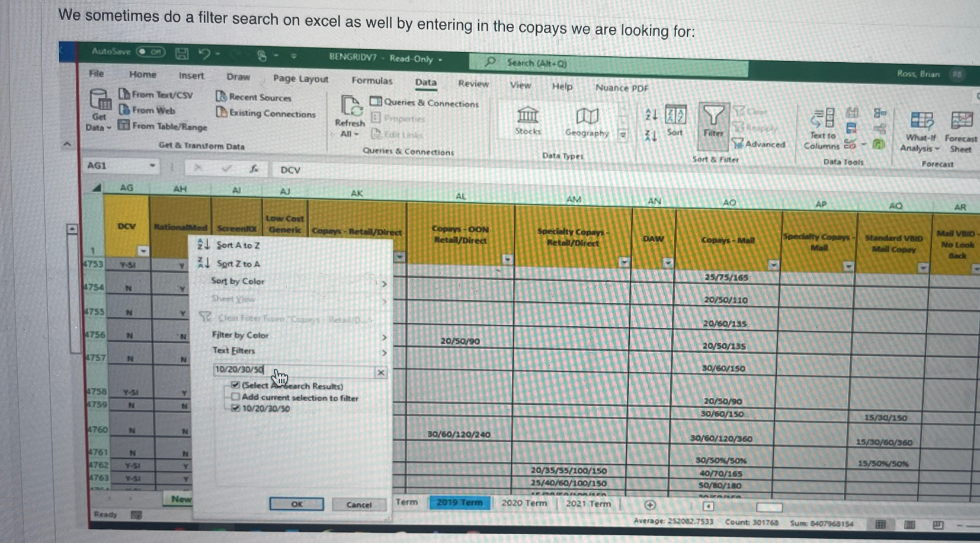Click the Advanced filter option

click(x=759, y=143)
